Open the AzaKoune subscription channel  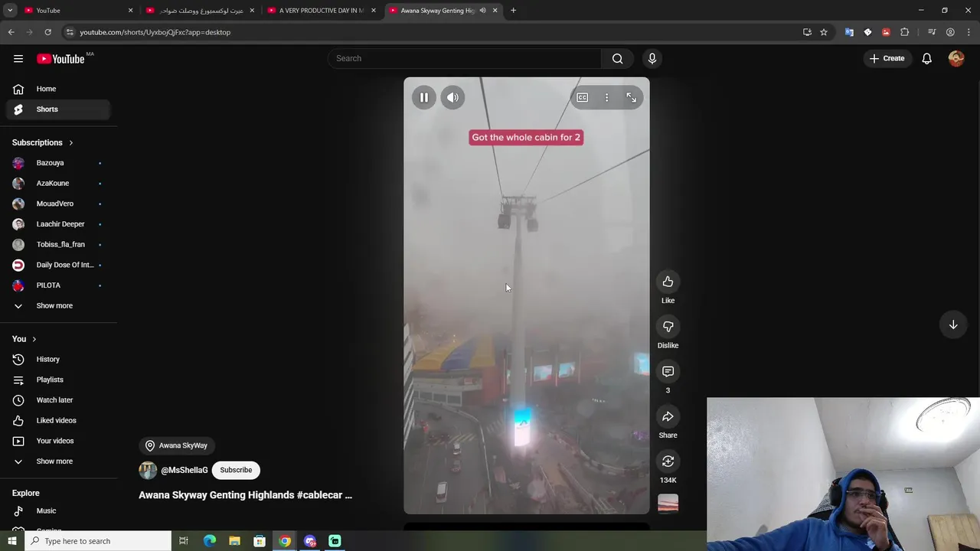click(x=58, y=184)
